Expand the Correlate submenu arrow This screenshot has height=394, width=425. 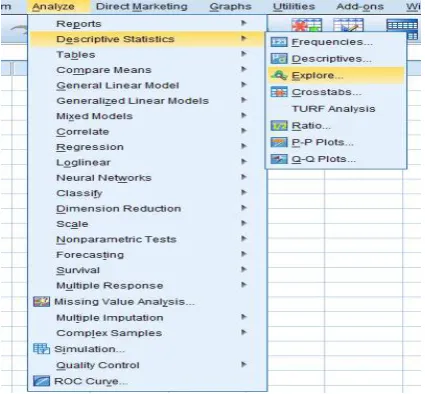click(244, 131)
